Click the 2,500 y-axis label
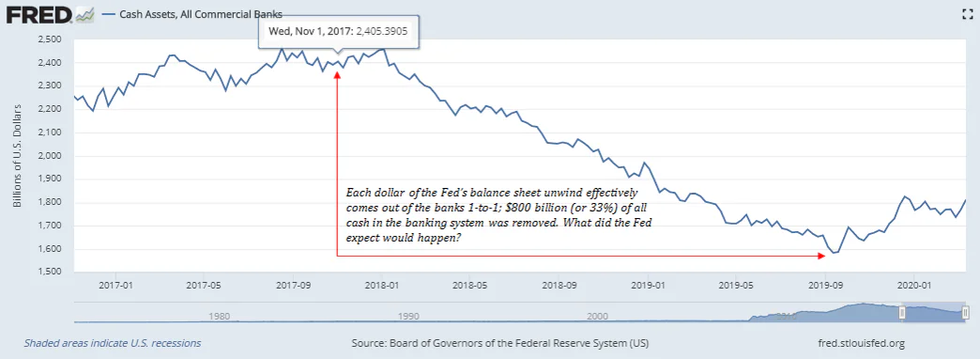This screenshot has width=980, height=359. tap(48, 39)
